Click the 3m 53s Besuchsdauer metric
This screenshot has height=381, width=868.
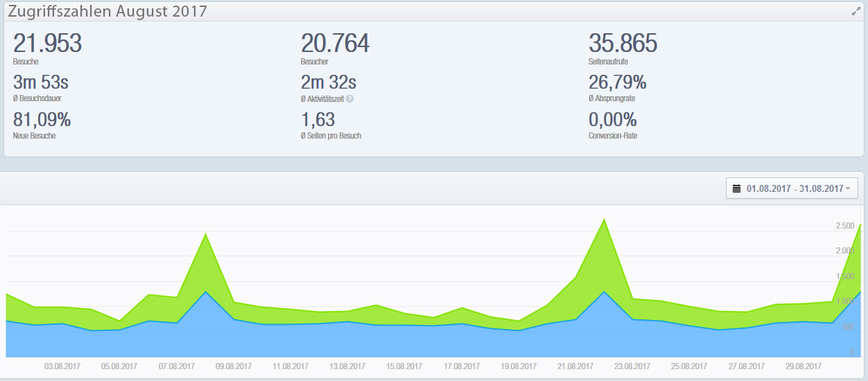(41, 83)
